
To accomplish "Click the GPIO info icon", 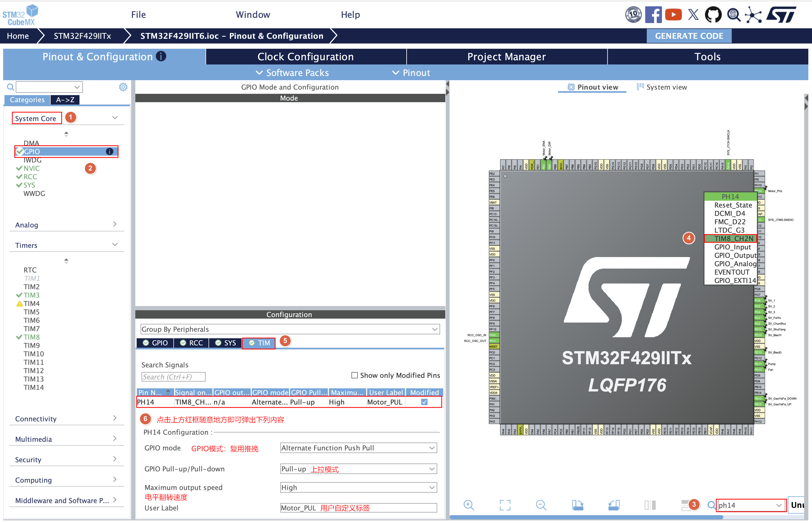I will (109, 151).
